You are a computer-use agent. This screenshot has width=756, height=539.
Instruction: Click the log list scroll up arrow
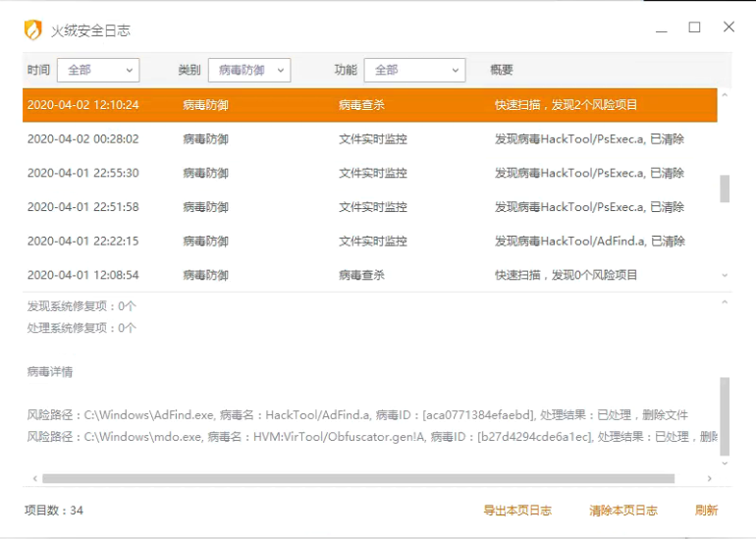coord(726,96)
